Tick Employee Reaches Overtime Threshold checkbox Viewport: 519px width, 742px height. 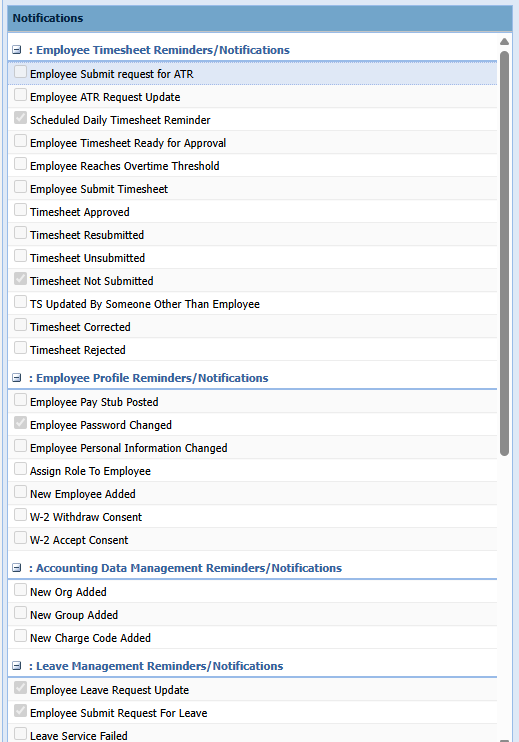20,164
